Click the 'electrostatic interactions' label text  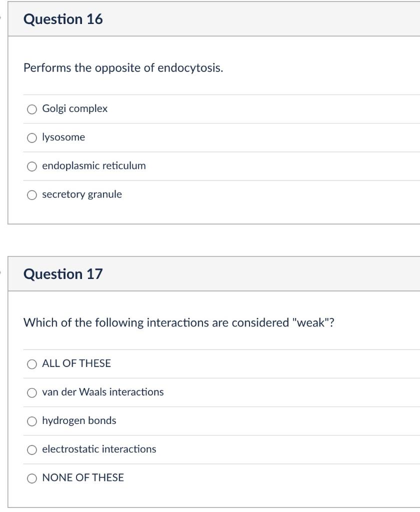pyautogui.click(x=99, y=449)
